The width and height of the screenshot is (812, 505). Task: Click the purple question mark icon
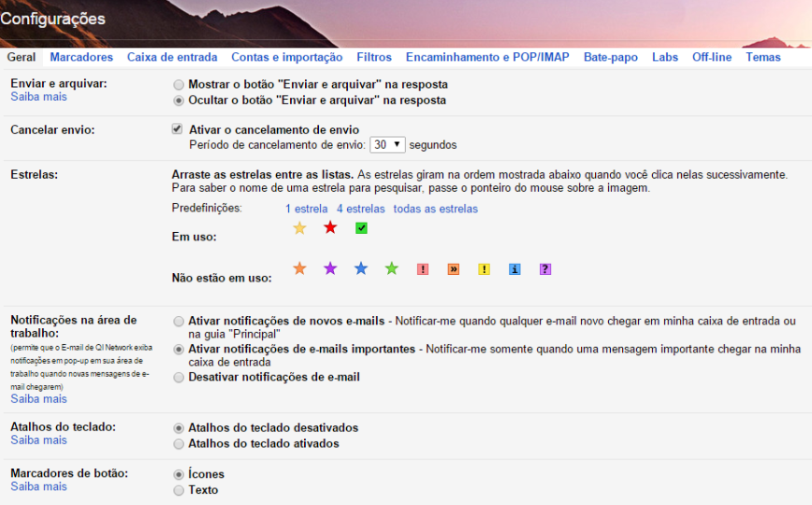545,269
